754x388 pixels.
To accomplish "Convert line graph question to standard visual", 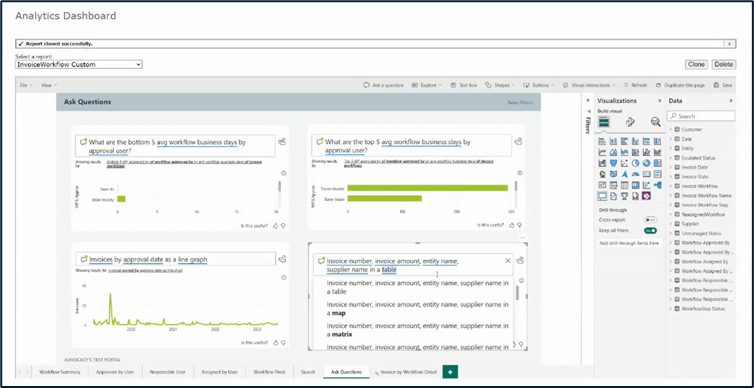I will (x=283, y=259).
